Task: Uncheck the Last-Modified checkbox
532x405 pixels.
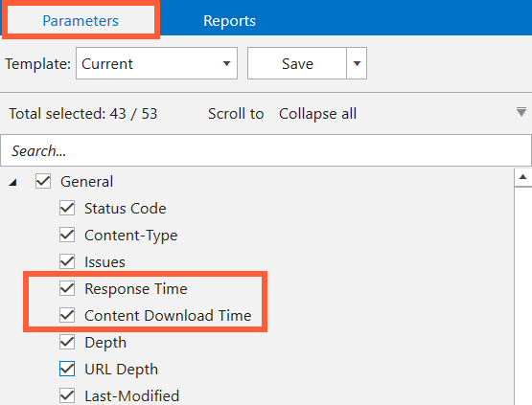Action: pyautogui.click(x=67, y=395)
